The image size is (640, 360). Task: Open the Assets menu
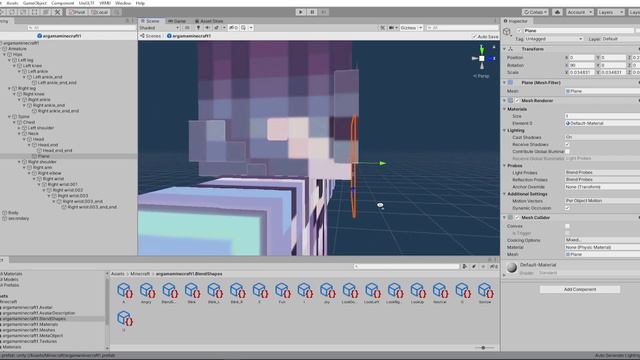pos(12,3)
